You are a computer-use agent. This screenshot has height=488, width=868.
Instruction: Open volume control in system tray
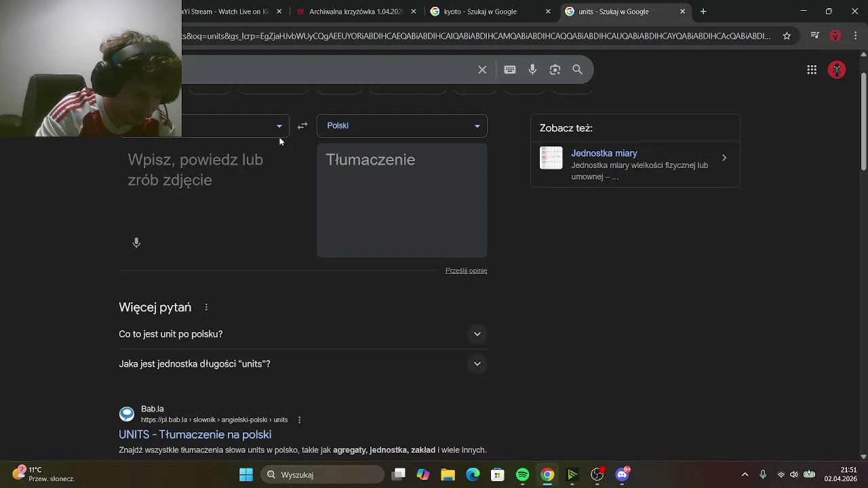(794, 474)
